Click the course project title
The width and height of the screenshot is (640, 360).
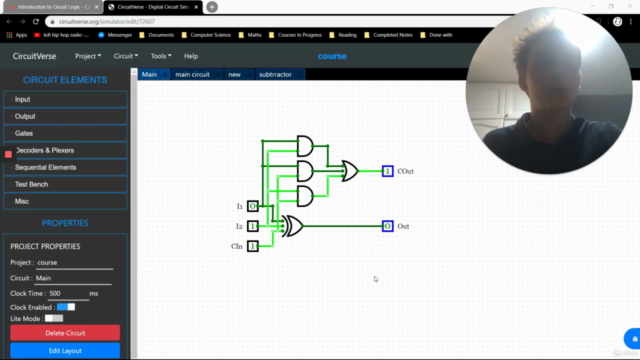[x=332, y=56]
